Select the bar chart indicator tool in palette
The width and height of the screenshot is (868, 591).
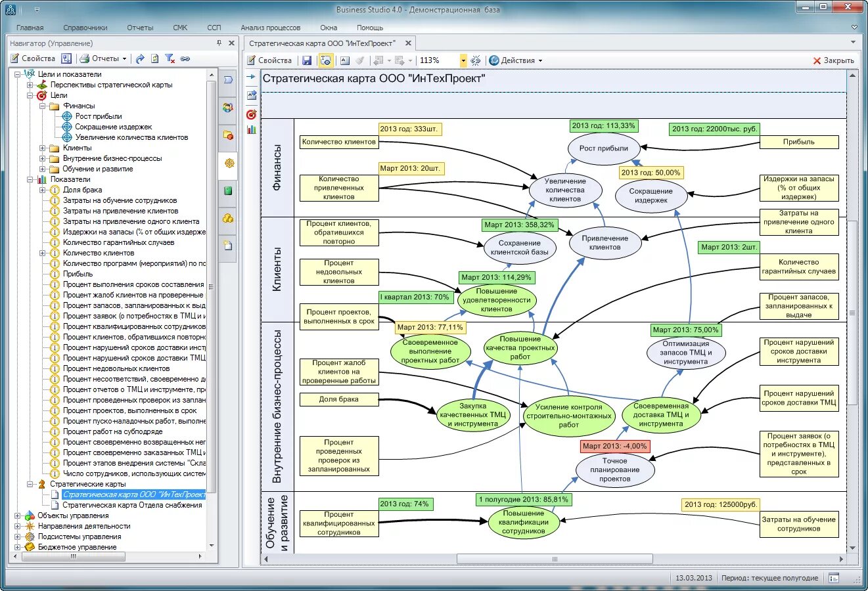251,129
